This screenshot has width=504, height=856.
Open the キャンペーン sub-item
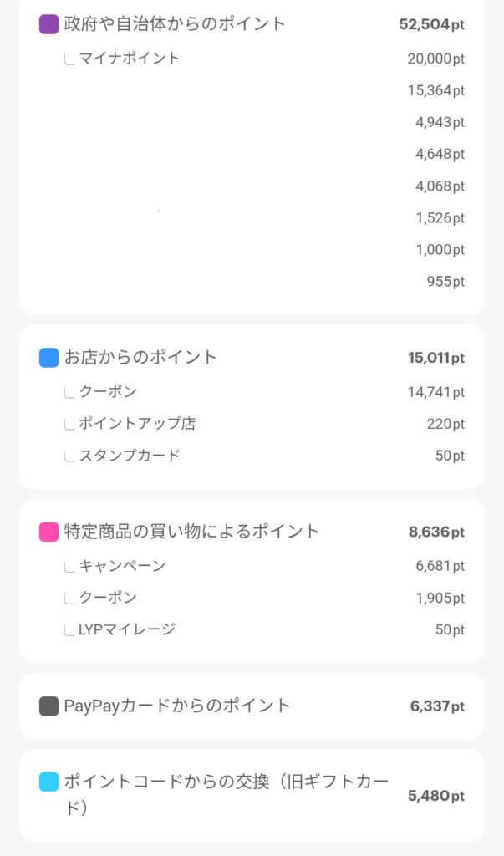coord(122,566)
